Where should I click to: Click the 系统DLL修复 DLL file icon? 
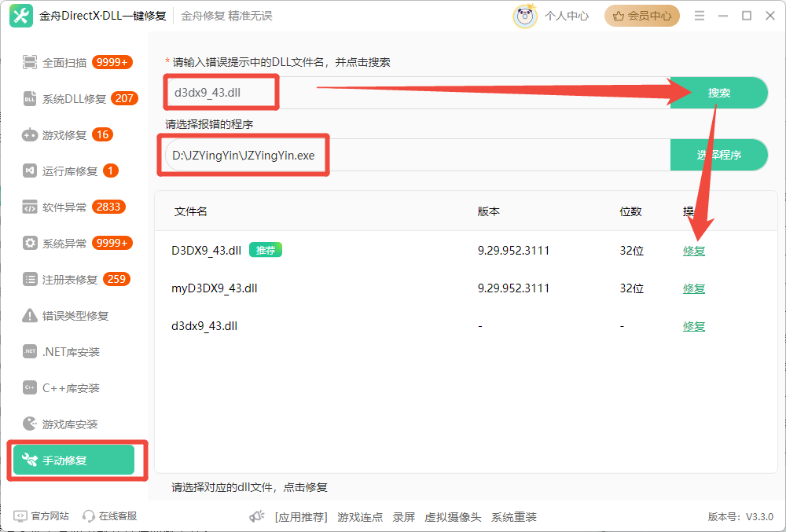tap(30, 99)
